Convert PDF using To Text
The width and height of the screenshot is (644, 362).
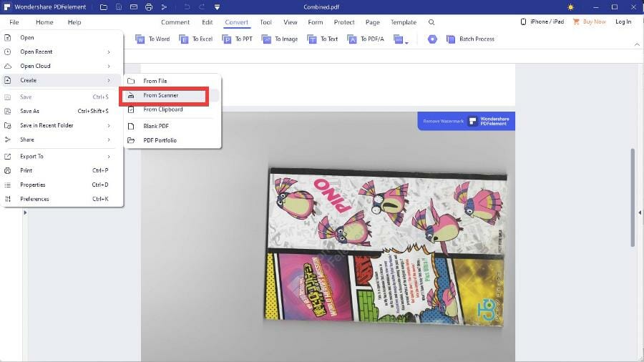coord(323,39)
